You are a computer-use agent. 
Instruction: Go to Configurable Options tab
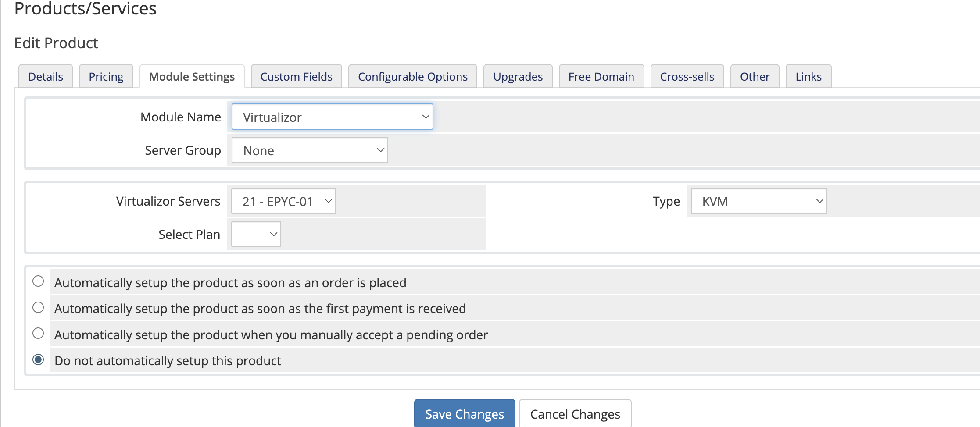413,76
